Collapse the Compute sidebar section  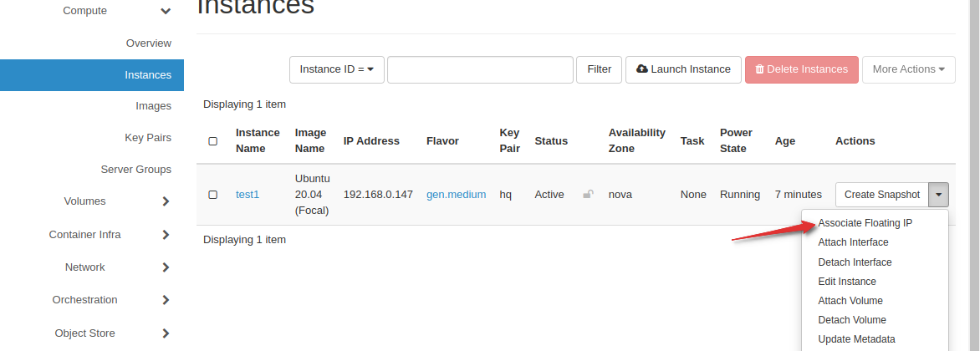click(x=166, y=11)
